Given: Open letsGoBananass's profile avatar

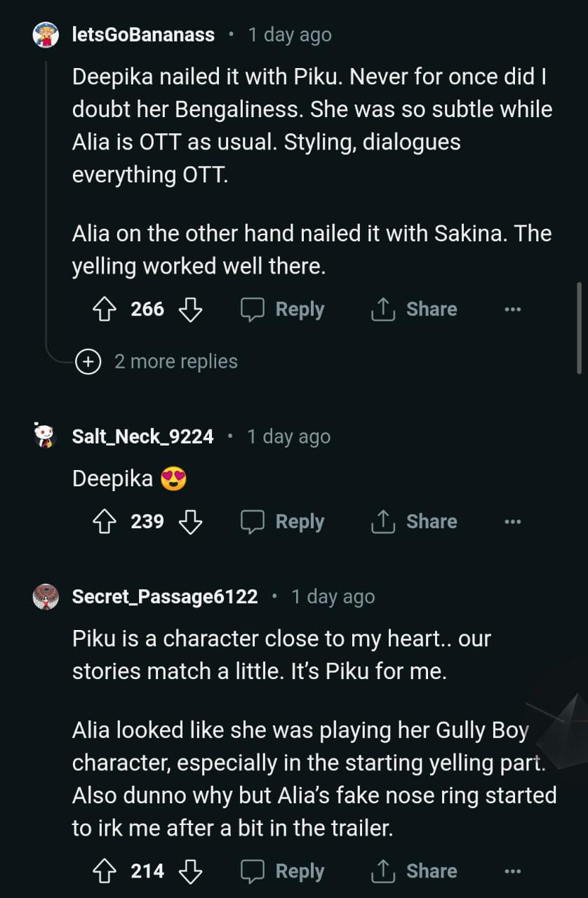Looking at the screenshot, I should click(x=46, y=34).
